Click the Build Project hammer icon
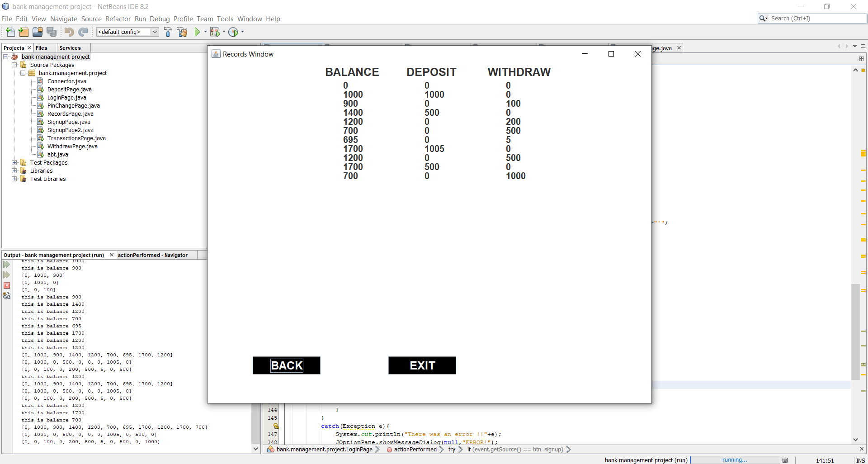The height and width of the screenshot is (464, 868). pyautogui.click(x=168, y=32)
